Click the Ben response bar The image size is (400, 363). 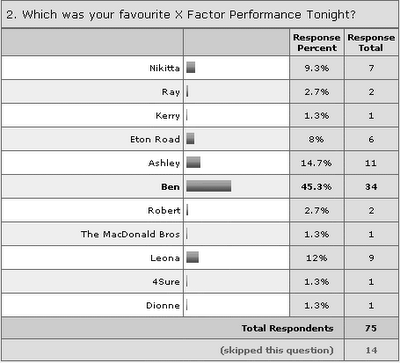209,186
